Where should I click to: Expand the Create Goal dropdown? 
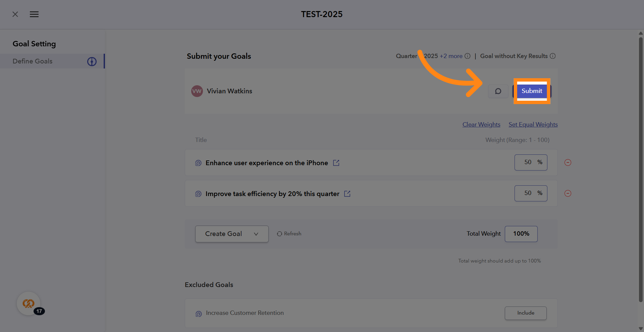tap(232, 234)
